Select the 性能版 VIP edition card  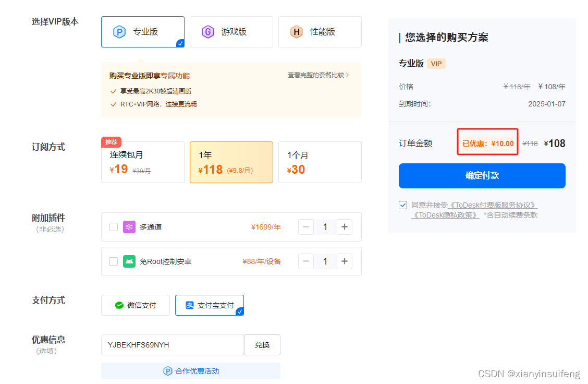(x=320, y=32)
